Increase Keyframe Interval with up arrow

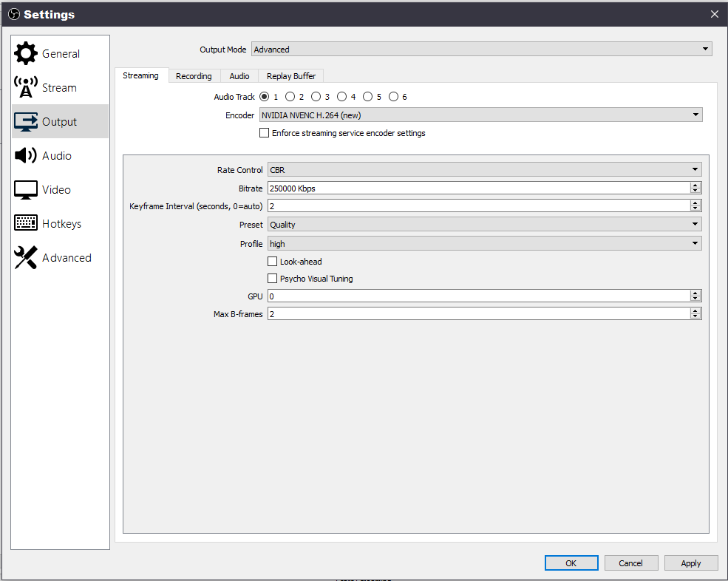click(x=695, y=203)
